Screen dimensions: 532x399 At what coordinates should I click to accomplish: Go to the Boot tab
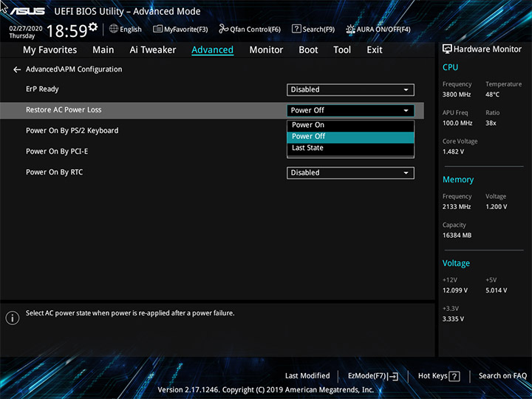308,50
